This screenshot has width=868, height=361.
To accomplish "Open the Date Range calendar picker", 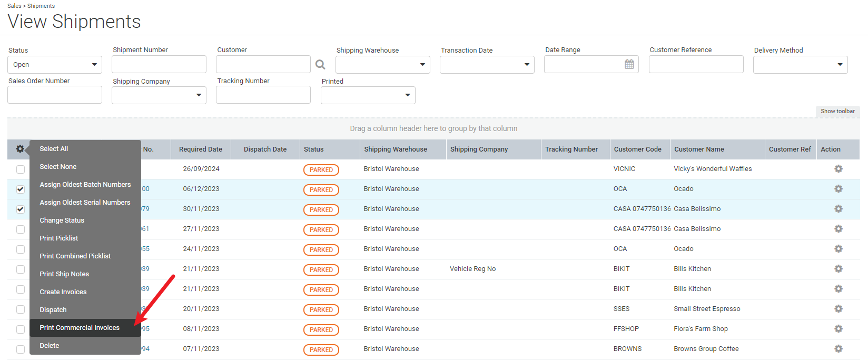I will click(629, 64).
